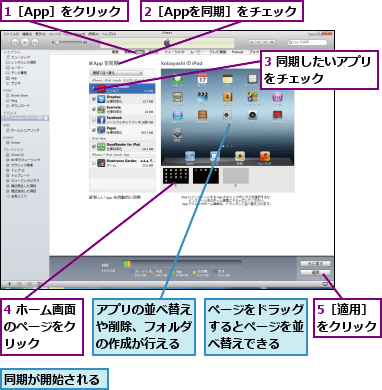This screenshot has width=382, height=390.
Task: Select the Photos sunflower icon in dock
Action: pyautogui.click(x=240, y=156)
